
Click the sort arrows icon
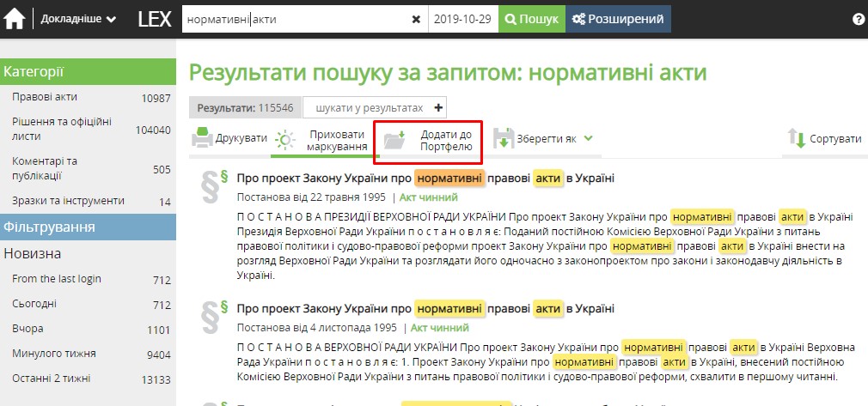click(x=796, y=139)
